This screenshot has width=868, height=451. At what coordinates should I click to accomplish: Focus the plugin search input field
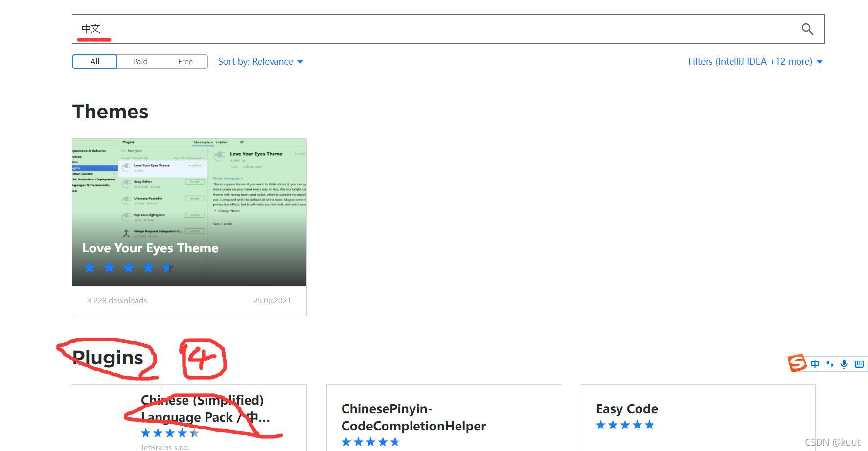tap(448, 29)
